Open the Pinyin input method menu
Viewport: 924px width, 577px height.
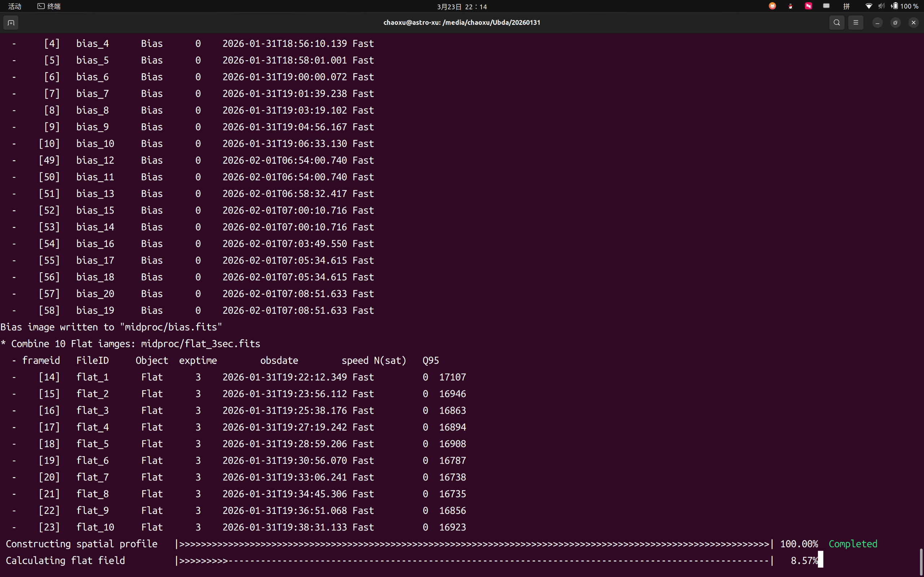846,6
